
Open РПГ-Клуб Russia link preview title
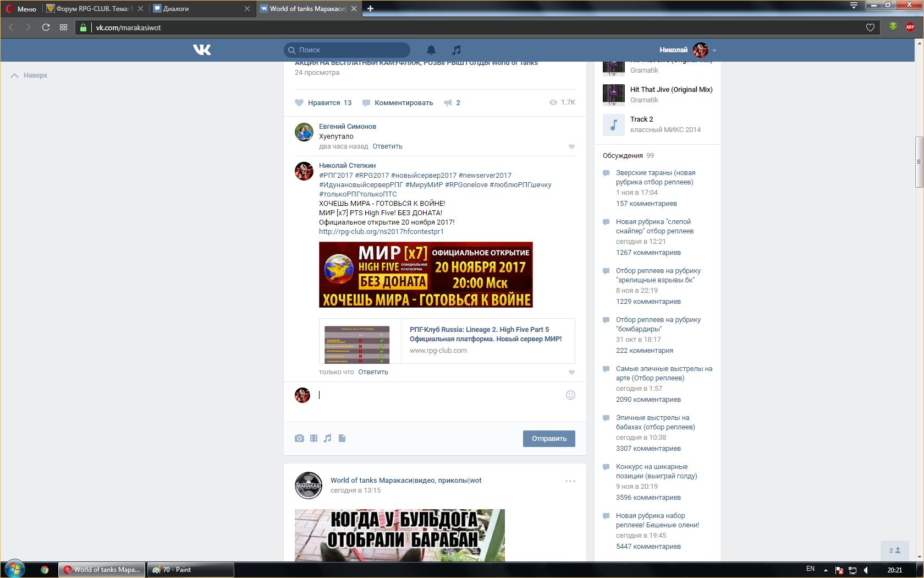pos(486,334)
